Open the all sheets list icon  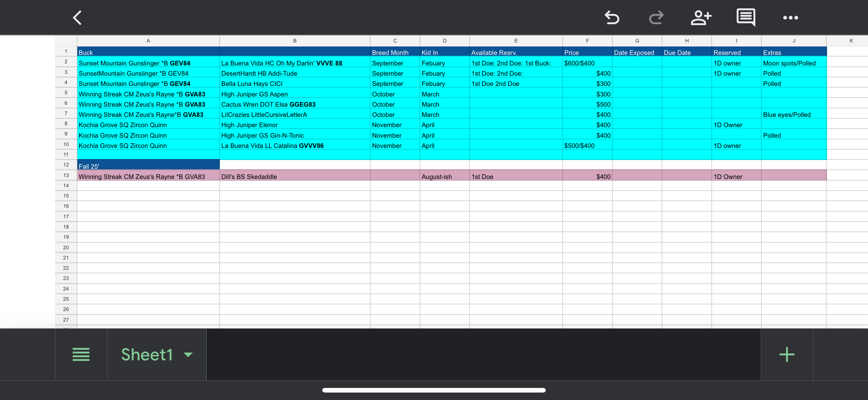(81, 354)
